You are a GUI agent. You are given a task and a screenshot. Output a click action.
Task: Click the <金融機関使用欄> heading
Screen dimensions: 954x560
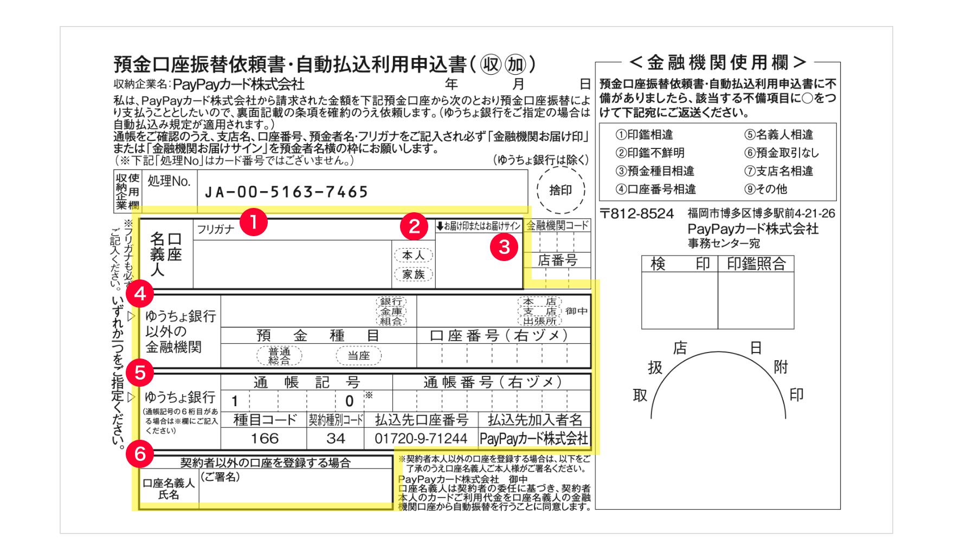[x=718, y=63]
